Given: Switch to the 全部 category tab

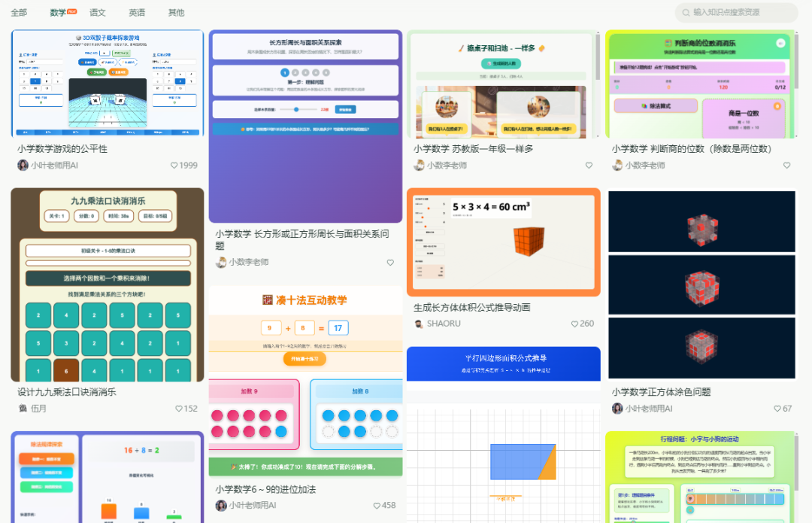Looking at the screenshot, I should pyautogui.click(x=19, y=13).
